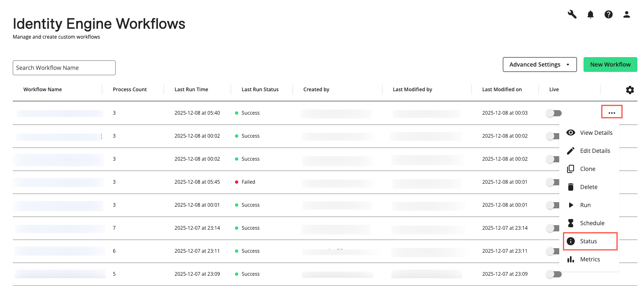
Task: Turn on Live for the Failed workflow row
Action: tap(553, 182)
